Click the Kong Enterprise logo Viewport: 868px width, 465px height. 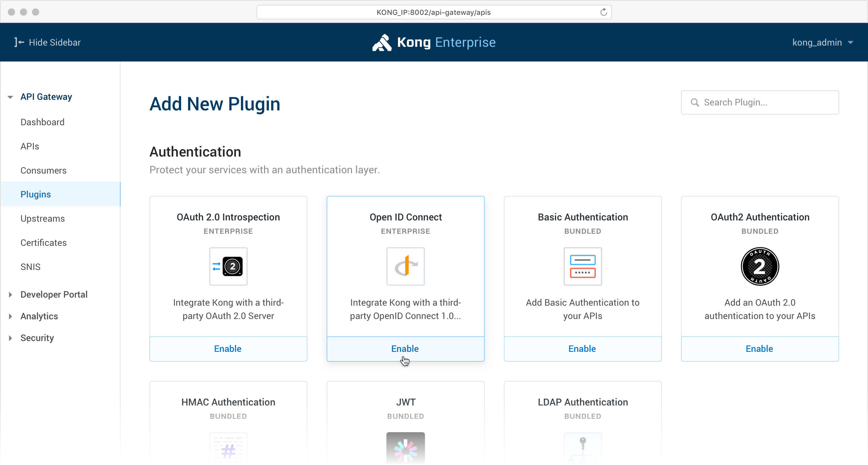coord(434,42)
